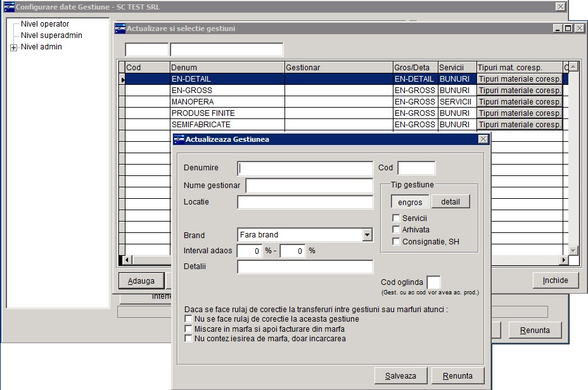Click Tipuri materiale coresp. for PRODUSE FINITE row
588x390 pixels.
(520, 113)
